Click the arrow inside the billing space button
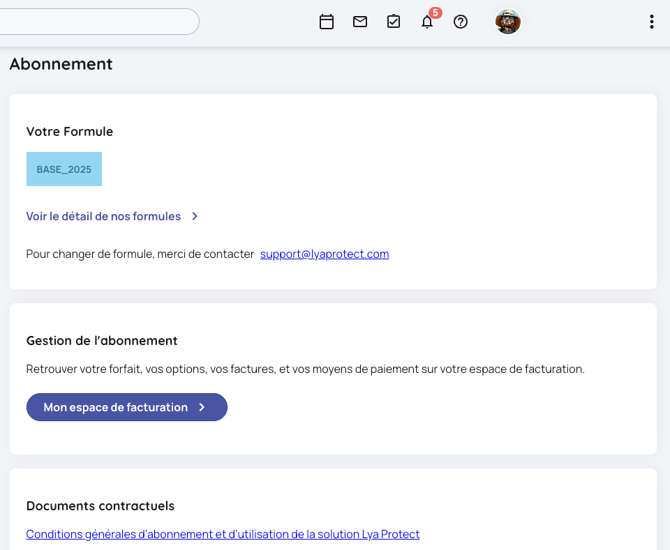The width and height of the screenshot is (670, 550). (x=202, y=407)
